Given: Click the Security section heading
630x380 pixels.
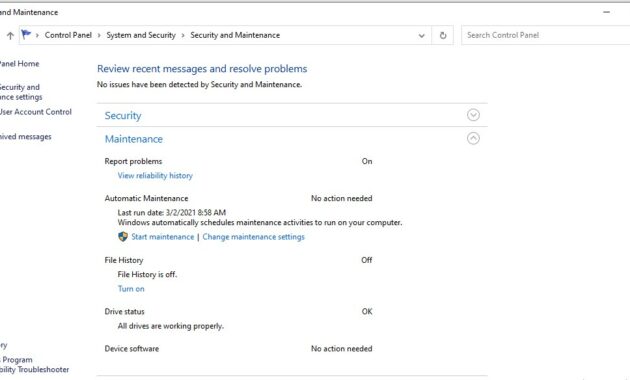Looking at the screenshot, I should pos(123,115).
